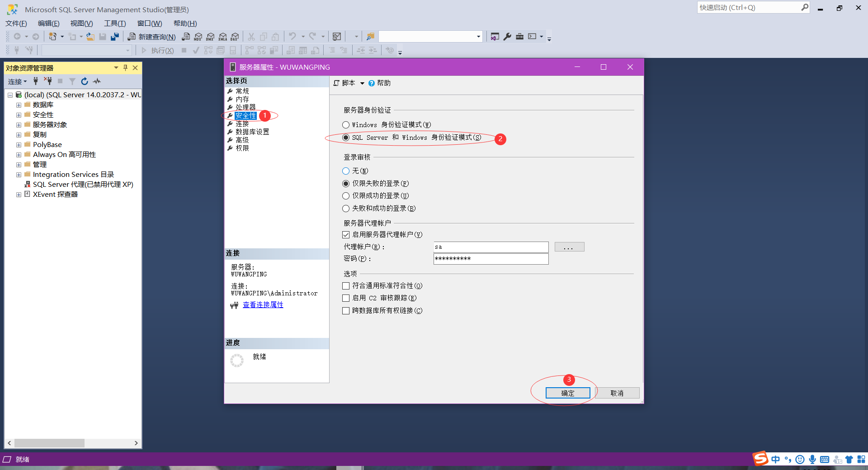This screenshot has width=868, height=470.
Task: Click the quick launch search magnifier icon
Action: 805,7
